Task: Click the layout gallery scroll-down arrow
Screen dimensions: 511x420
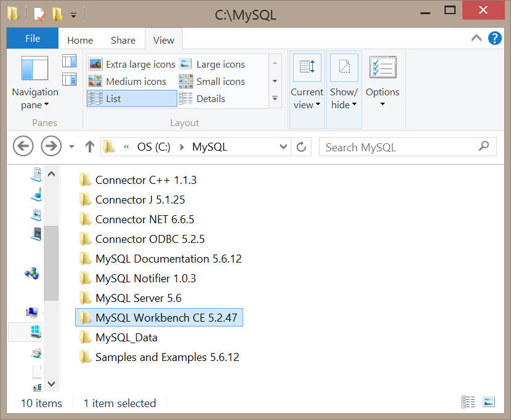Action: coord(275,81)
